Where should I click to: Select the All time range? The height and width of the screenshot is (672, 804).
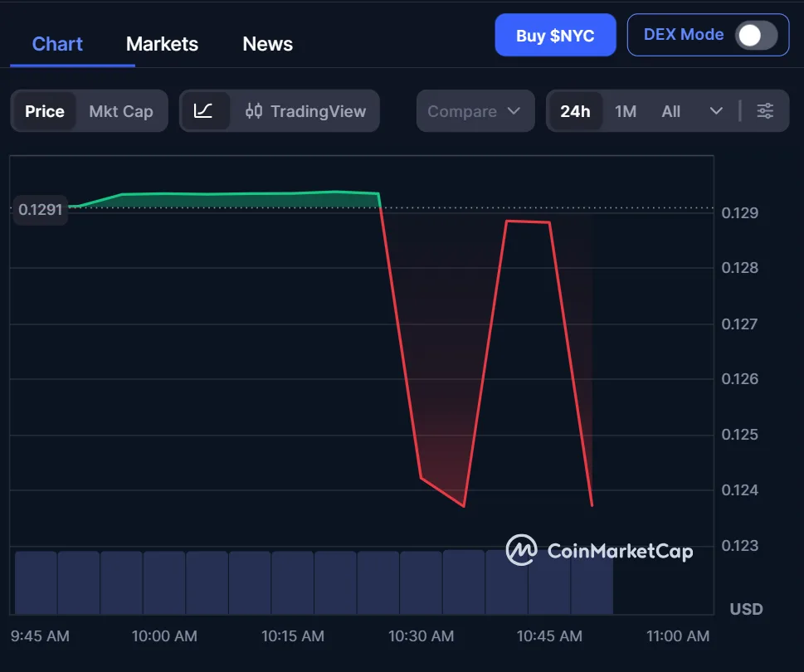tap(670, 110)
